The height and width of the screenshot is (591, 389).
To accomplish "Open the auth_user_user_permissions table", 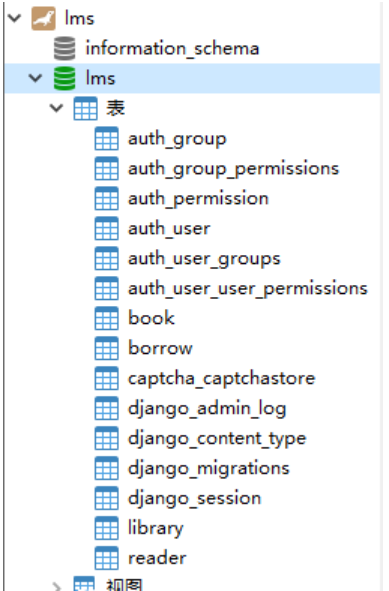I will [248, 289].
